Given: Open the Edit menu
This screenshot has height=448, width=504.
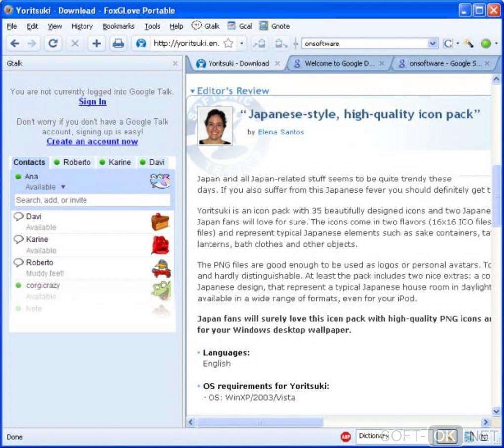Looking at the screenshot, I should point(32,26).
